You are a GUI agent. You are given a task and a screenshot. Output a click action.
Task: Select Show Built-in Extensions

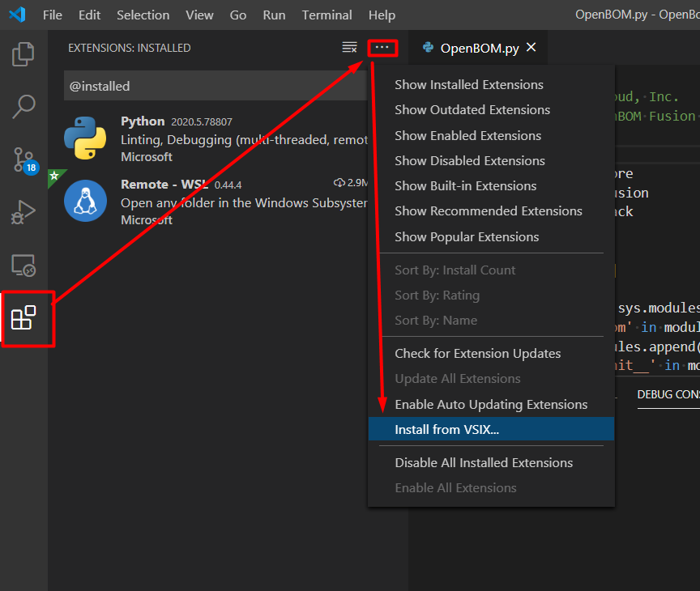click(x=466, y=185)
